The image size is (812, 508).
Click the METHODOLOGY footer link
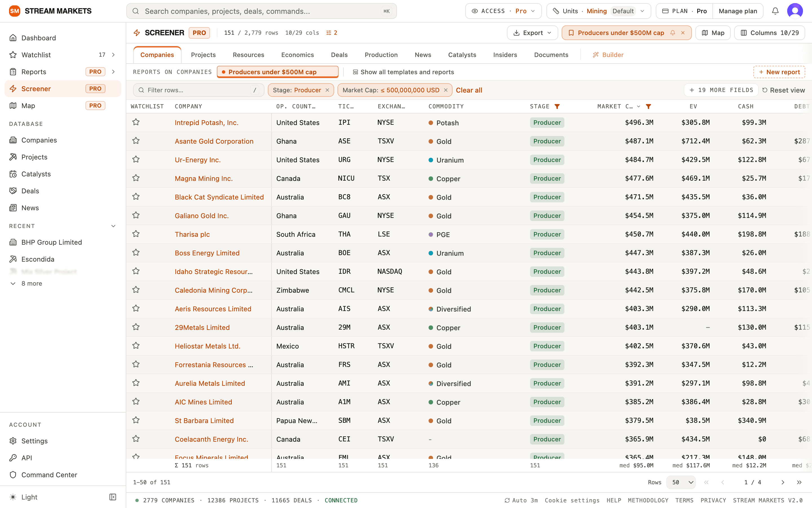[x=648, y=500]
